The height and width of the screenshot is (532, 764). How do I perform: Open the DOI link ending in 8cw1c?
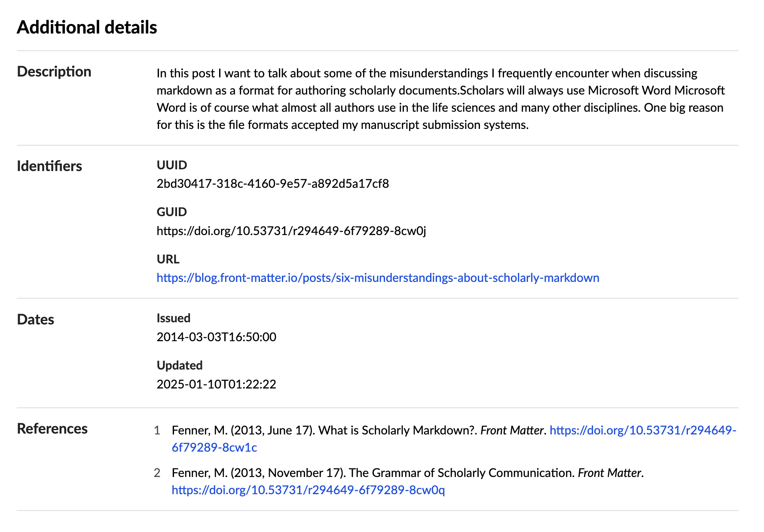(643, 431)
